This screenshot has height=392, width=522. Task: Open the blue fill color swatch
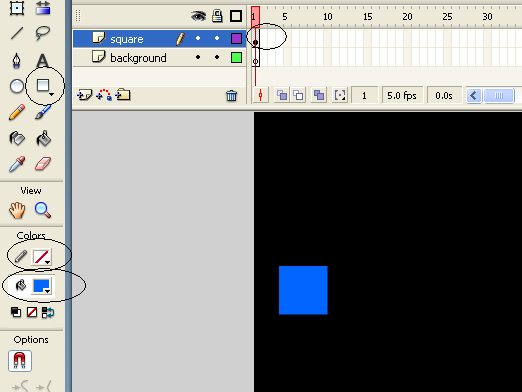tap(42, 286)
